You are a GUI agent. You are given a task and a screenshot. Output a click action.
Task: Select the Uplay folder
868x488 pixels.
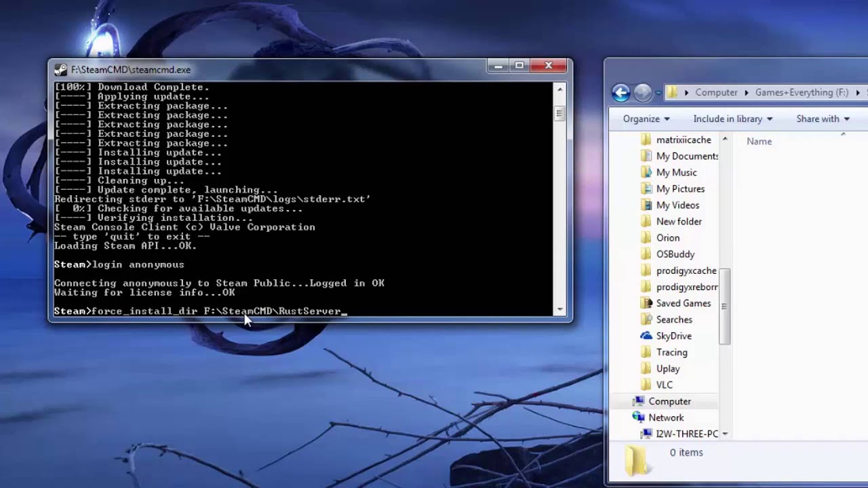click(668, 369)
